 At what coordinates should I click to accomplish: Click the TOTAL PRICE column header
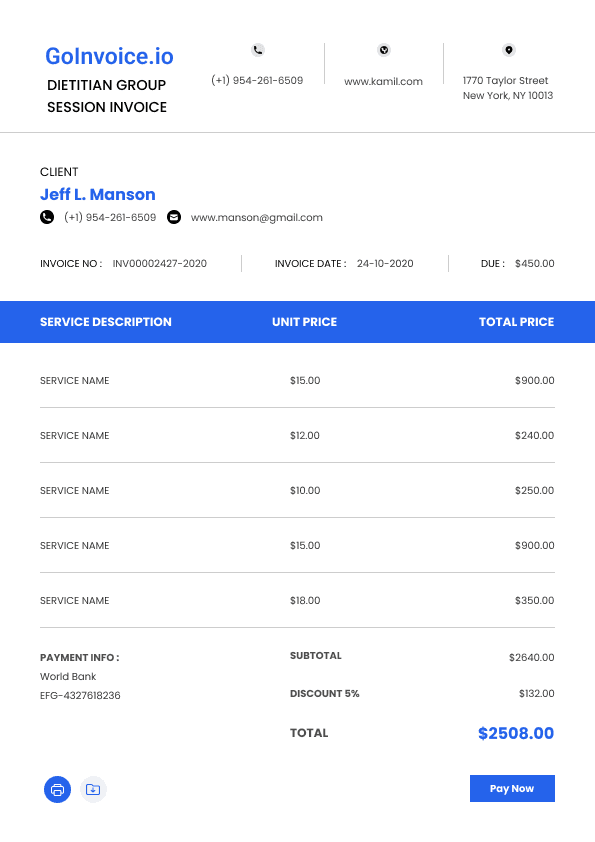click(517, 322)
